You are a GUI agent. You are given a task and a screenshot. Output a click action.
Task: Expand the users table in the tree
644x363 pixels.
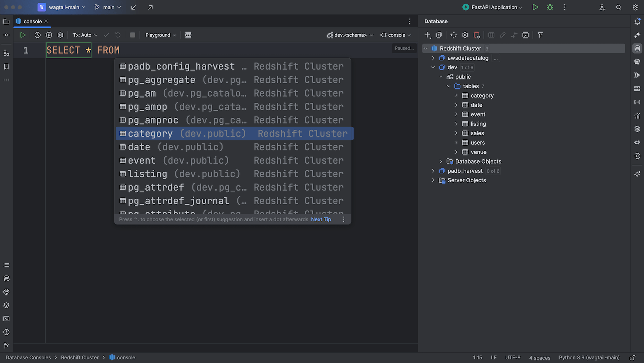(x=456, y=142)
